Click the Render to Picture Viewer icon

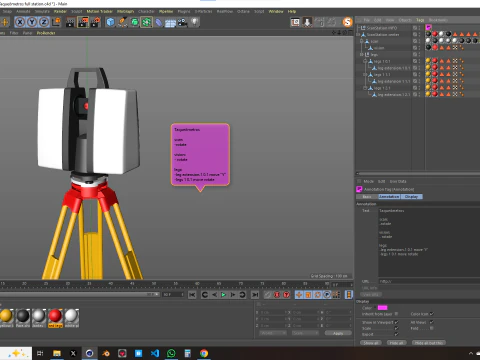pos(83,22)
